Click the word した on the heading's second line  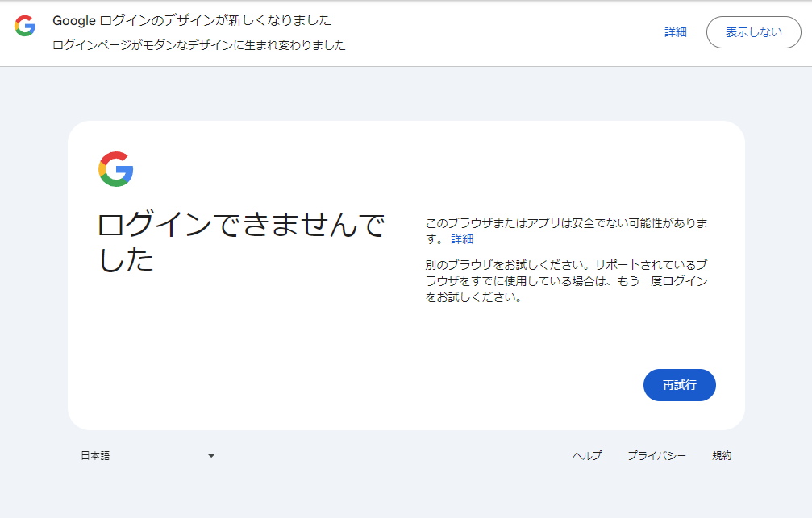coord(126,259)
